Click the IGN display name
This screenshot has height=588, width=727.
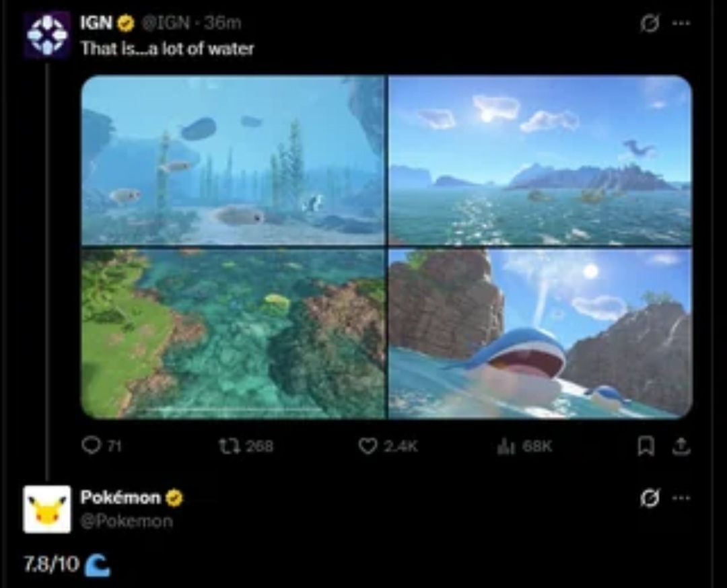click(96, 23)
